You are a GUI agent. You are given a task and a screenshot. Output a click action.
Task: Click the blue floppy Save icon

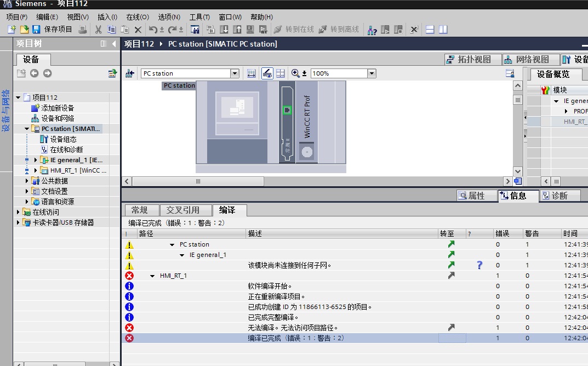[36, 29]
